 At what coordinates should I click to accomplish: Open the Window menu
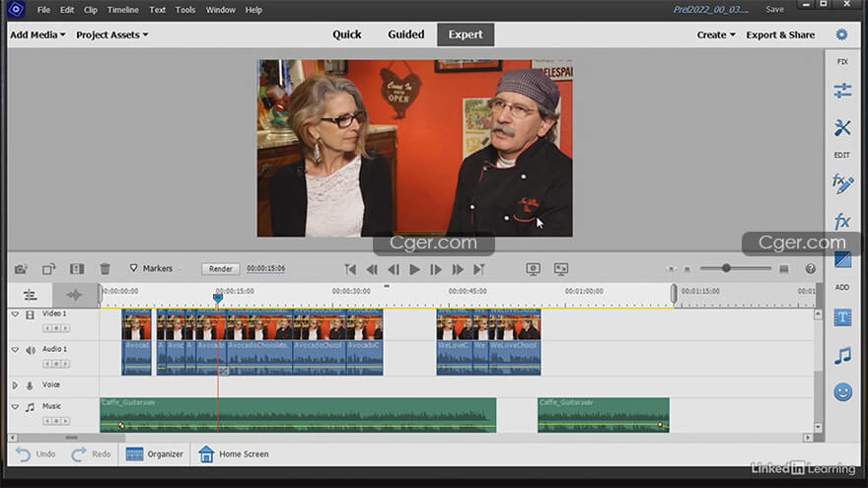pos(220,10)
